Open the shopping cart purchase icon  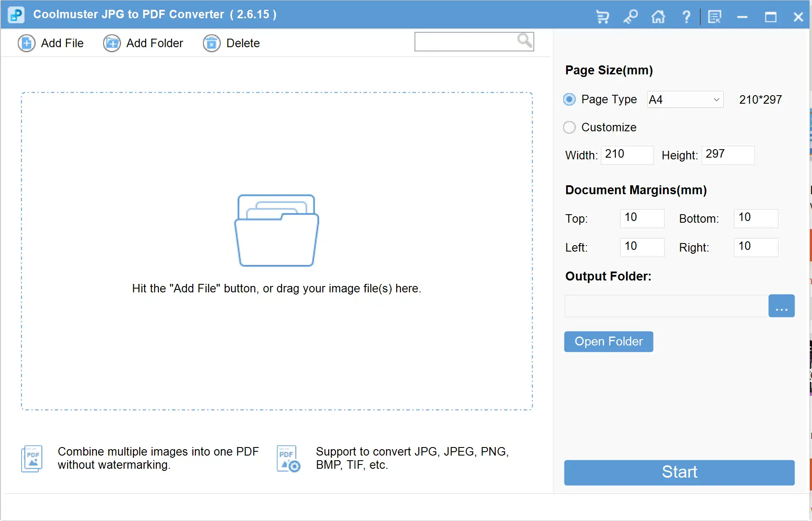pos(602,17)
